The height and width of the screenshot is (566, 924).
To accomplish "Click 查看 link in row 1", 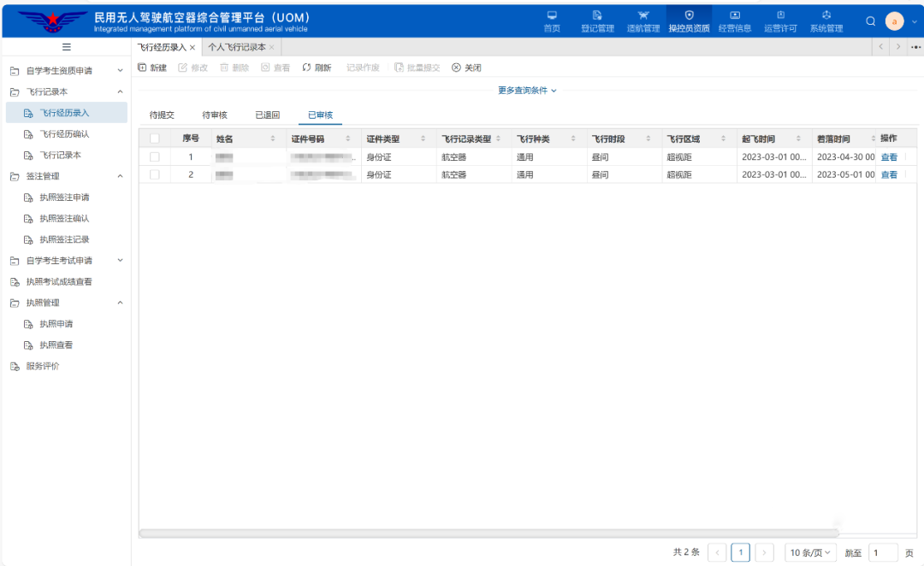I will tap(889, 157).
